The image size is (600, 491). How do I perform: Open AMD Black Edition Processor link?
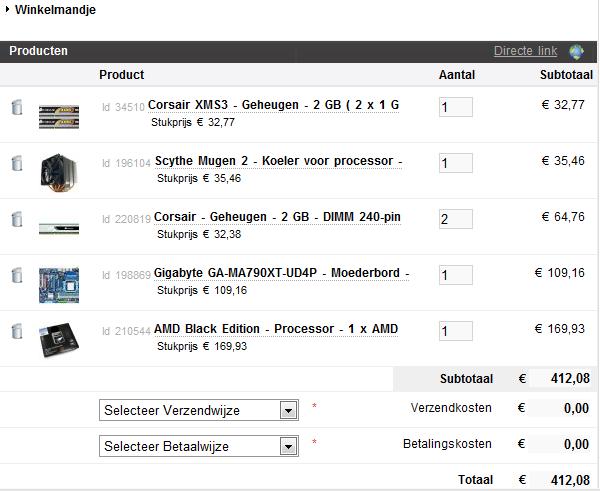point(276,329)
